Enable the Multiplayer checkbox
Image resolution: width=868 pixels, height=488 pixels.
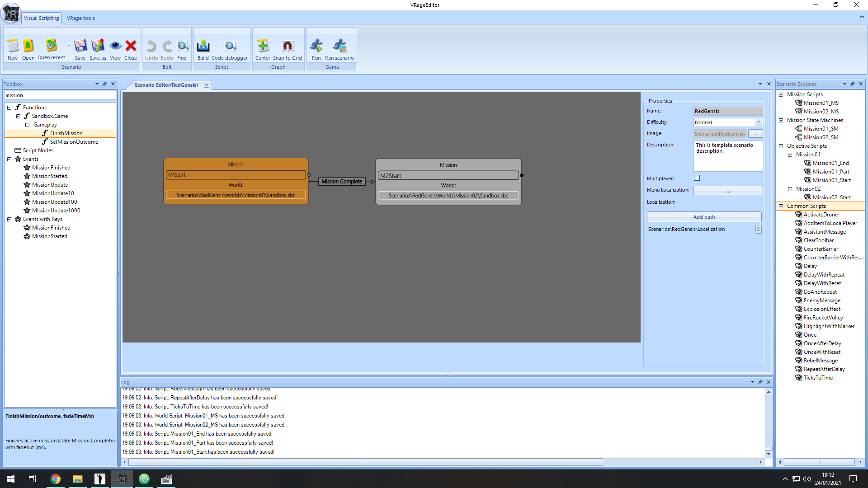tap(697, 178)
